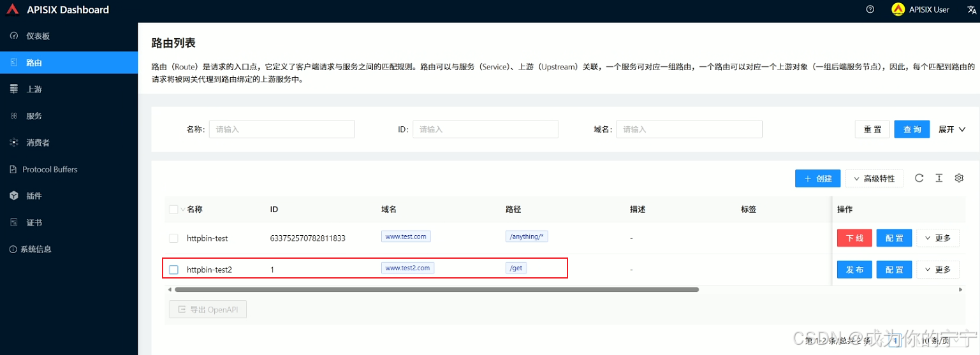
Task: Open the 系统信息 menu item
Action: point(69,249)
